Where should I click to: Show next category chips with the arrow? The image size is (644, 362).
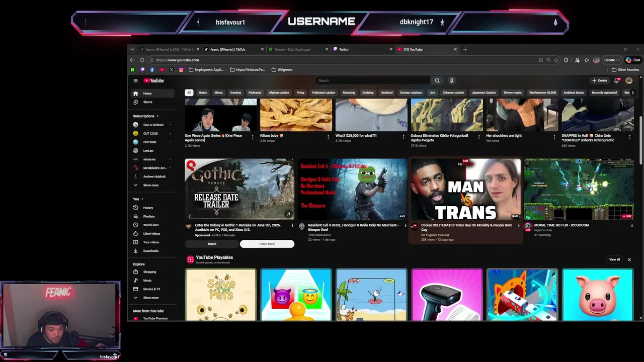tap(632, 93)
